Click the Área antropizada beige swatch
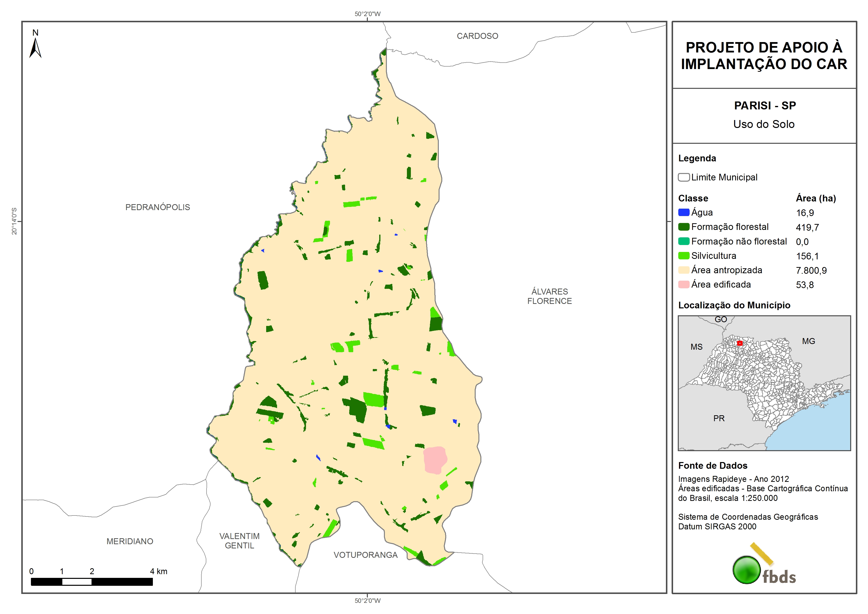Viewport: 868px width, 614px height. click(x=683, y=270)
